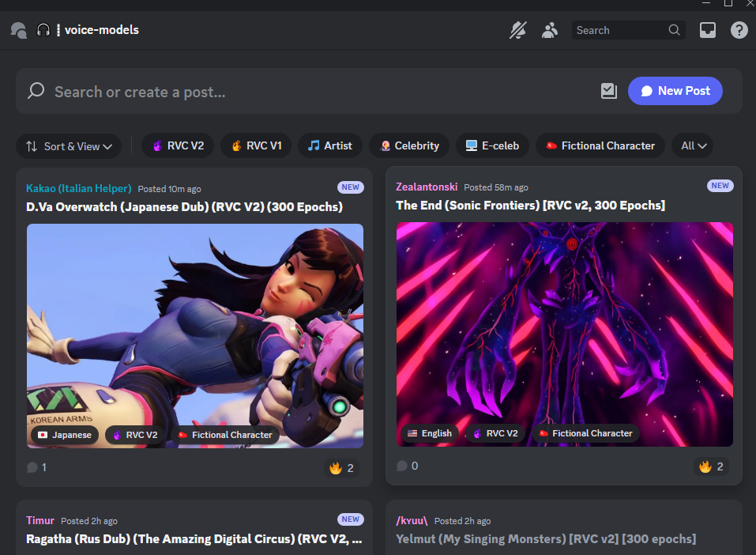Expand the All tags dropdown
Viewport: 756px width, 555px height.
coord(693,145)
